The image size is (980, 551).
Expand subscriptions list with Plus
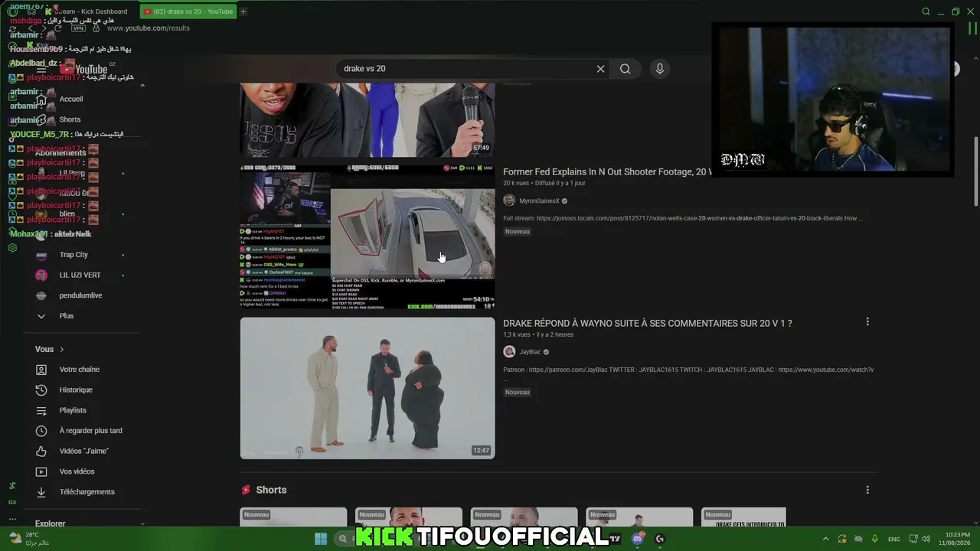[x=67, y=316]
